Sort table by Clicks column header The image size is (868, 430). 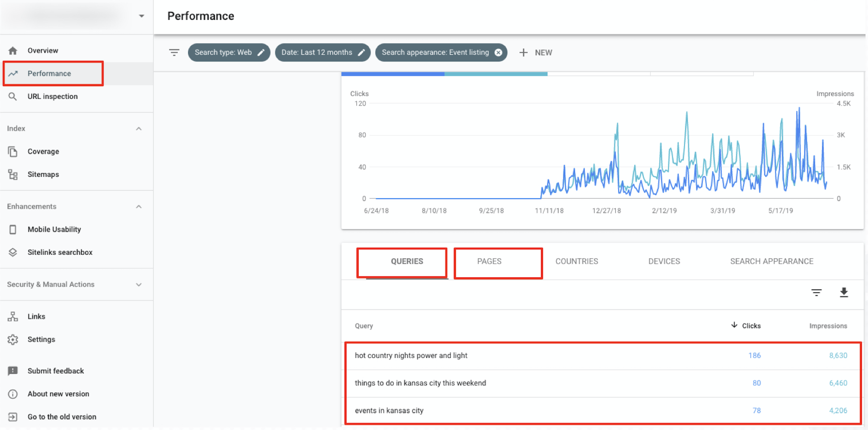(x=751, y=326)
